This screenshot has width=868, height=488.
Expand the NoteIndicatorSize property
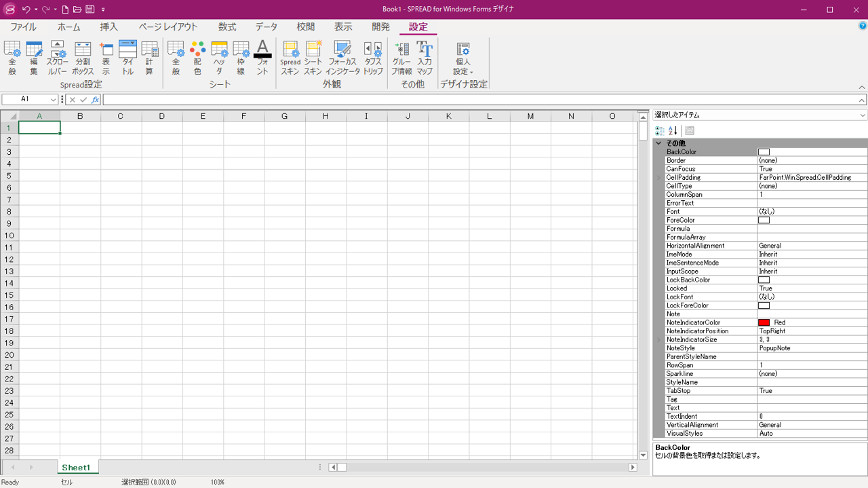click(x=658, y=340)
